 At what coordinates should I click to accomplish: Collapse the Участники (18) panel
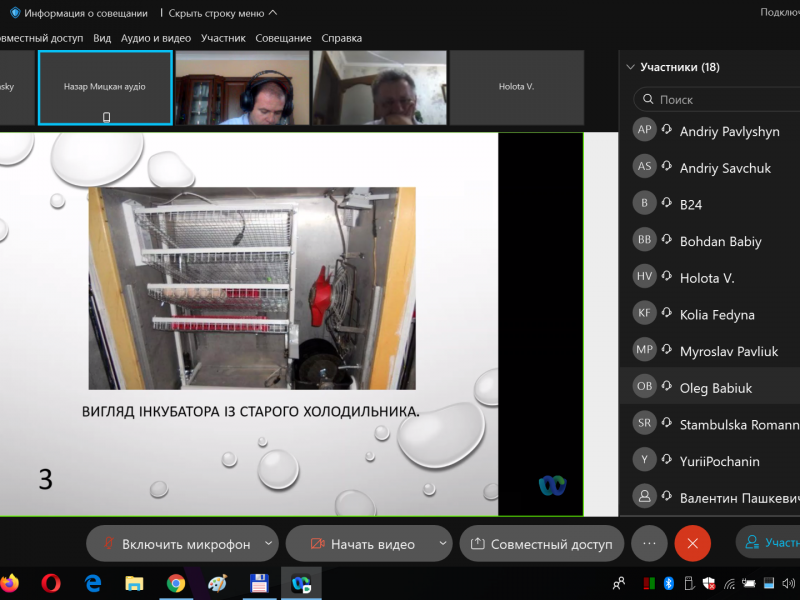coord(630,67)
